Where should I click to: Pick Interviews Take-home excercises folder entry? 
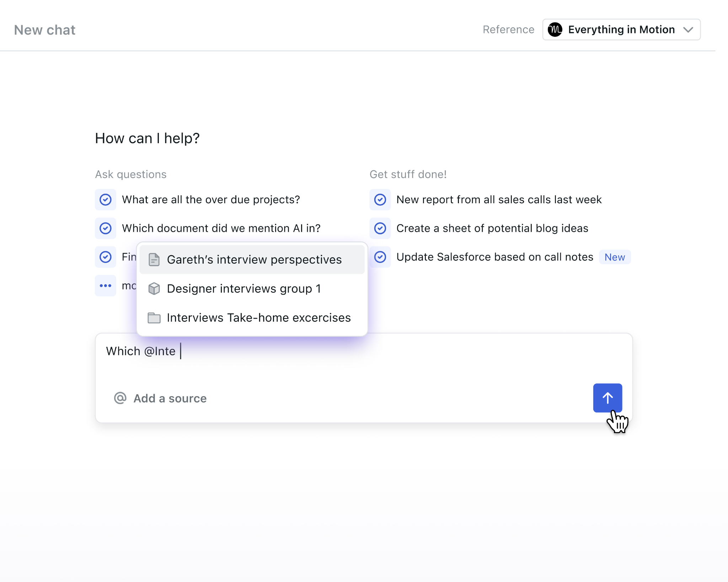pos(252,318)
